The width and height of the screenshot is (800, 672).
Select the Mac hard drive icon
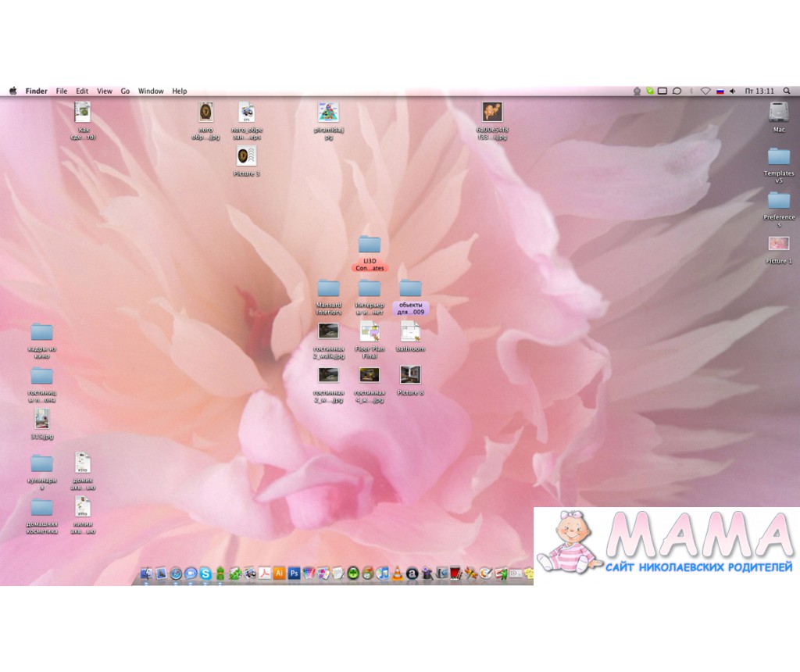click(778, 112)
